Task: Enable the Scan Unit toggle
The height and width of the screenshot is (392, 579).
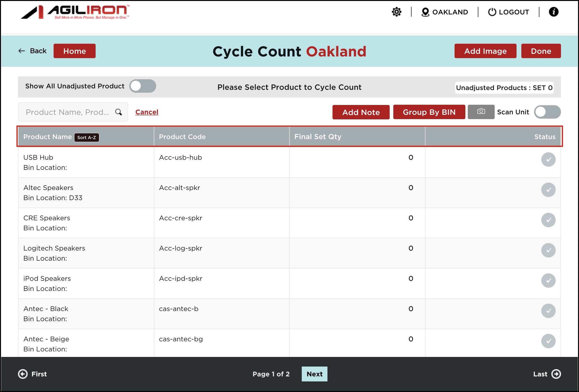Action: (547, 112)
